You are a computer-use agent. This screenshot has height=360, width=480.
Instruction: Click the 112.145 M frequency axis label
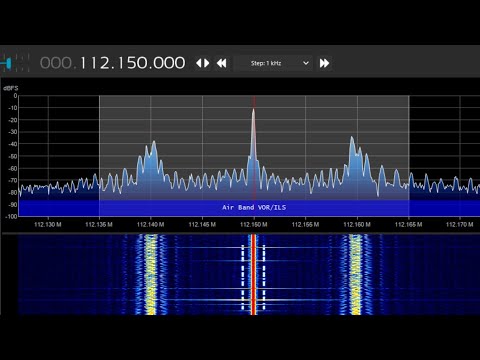pyautogui.click(x=202, y=225)
